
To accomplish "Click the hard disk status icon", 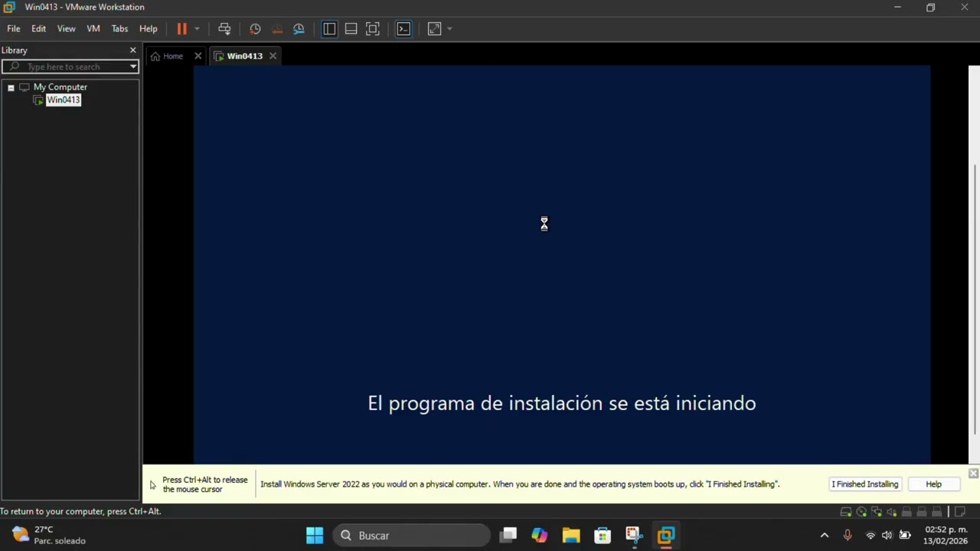I will pyautogui.click(x=846, y=512).
